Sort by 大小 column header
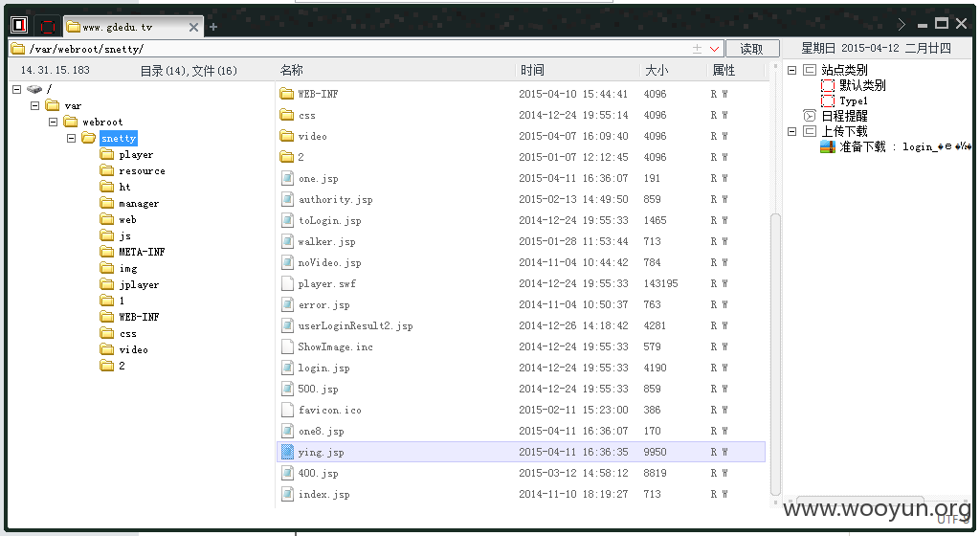Viewport: 980px width, 536px height. coord(657,71)
